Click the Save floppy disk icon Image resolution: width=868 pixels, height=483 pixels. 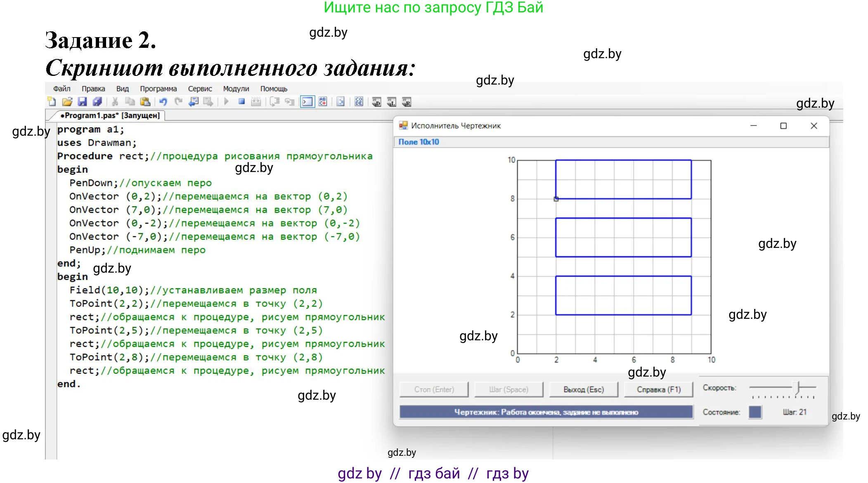[82, 101]
